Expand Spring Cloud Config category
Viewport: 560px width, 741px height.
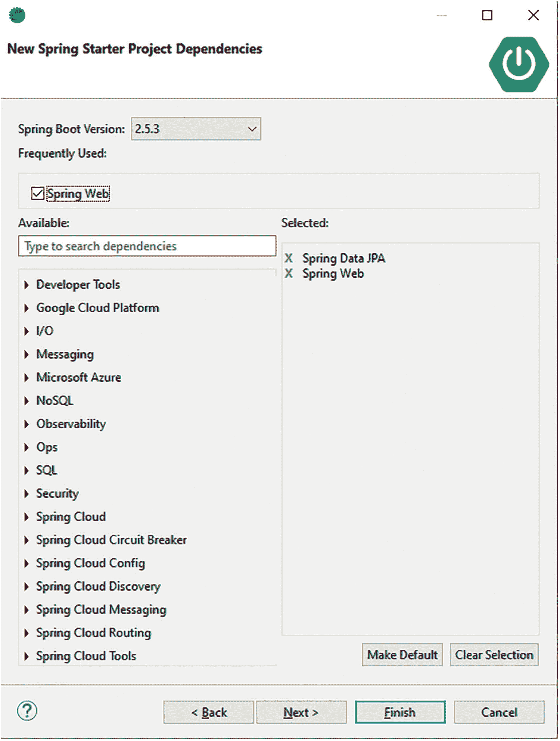pyautogui.click(x=27, y=564)
